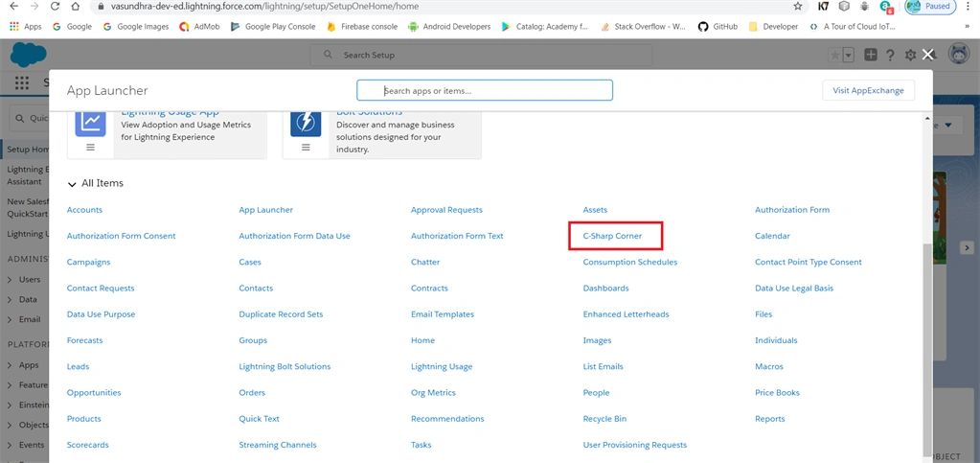The width and height of the screenshot is (980, 463).
Task: Expand Apps in the setup sidebar
Action: (10, 365)
